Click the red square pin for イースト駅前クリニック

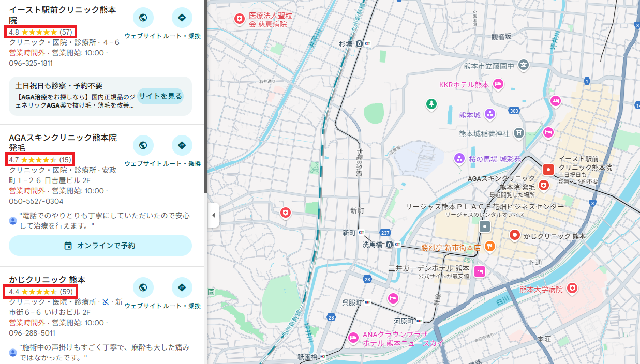click(x=548, y=169)
